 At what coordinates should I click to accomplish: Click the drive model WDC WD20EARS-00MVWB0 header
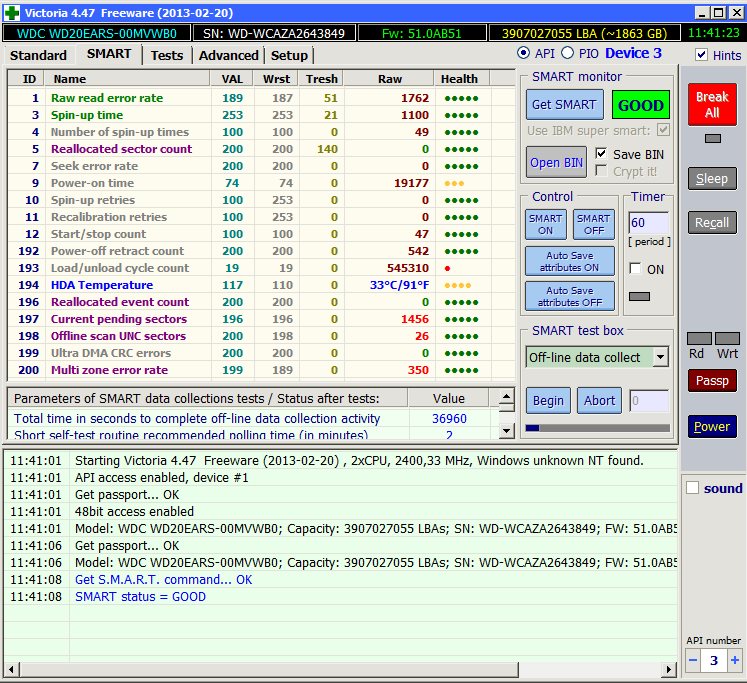point(97,33)
